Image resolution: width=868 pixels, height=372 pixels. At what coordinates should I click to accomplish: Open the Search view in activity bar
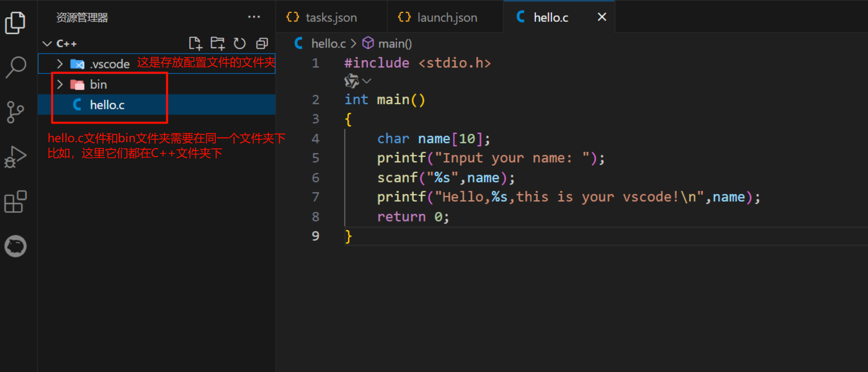(16, 67)
